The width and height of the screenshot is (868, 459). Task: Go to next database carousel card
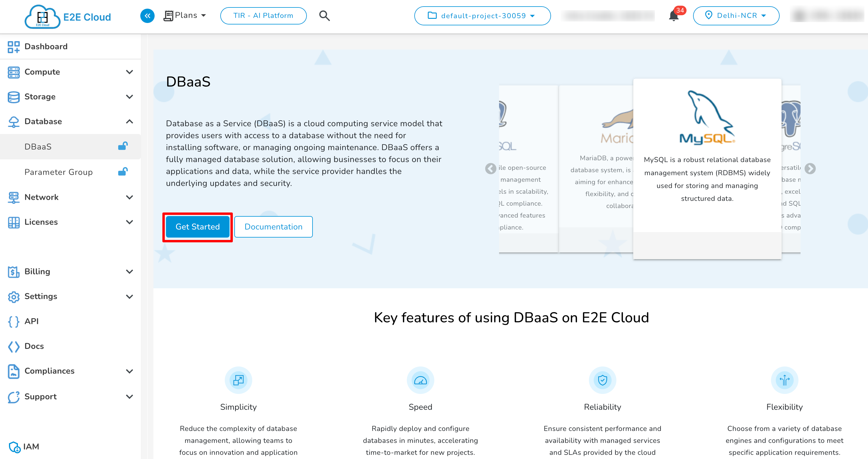tap(810, 169)
